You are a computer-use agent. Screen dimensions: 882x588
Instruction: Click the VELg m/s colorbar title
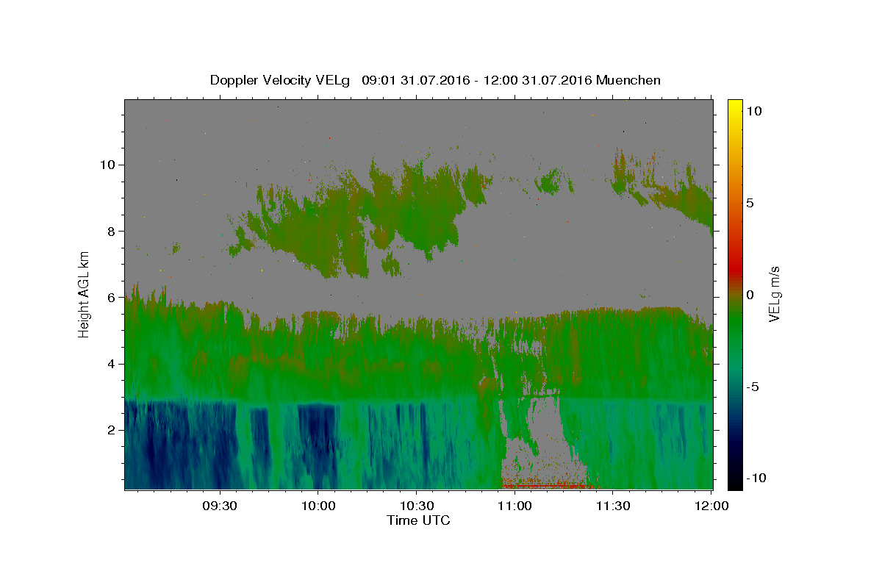[775, 294]
